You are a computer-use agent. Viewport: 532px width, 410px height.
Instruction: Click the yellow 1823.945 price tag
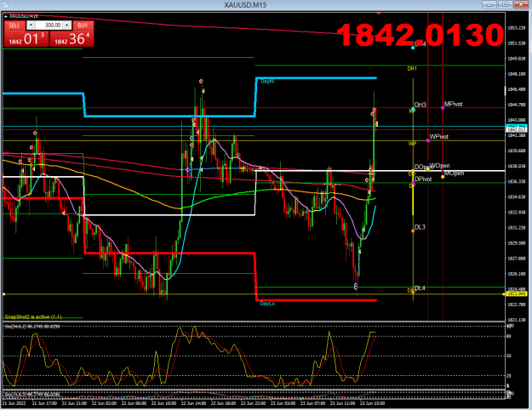coord(517,294)
